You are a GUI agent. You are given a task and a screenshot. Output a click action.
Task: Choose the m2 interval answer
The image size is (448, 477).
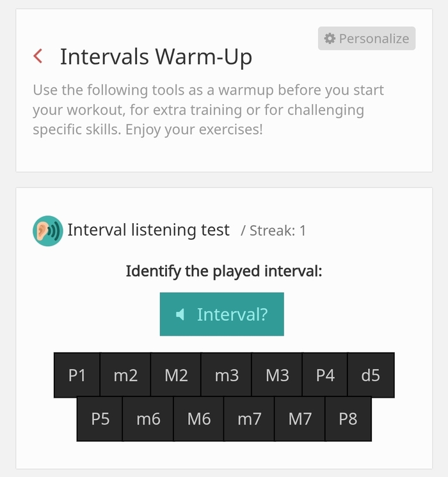pos(125,375)
